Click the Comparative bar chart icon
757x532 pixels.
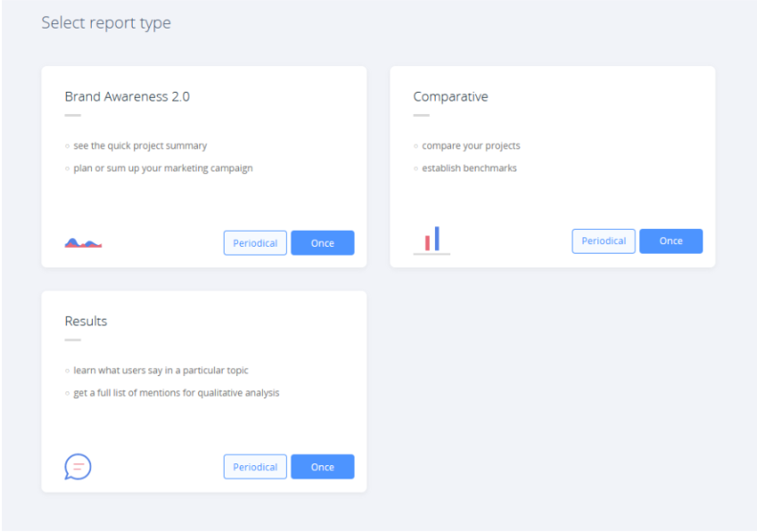pyautogui.click(x=432, y=240)
